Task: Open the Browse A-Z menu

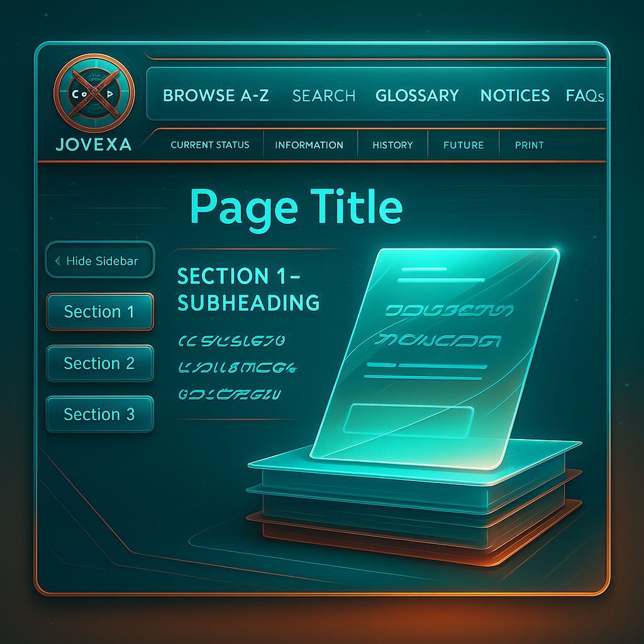Action: [216, 96]
